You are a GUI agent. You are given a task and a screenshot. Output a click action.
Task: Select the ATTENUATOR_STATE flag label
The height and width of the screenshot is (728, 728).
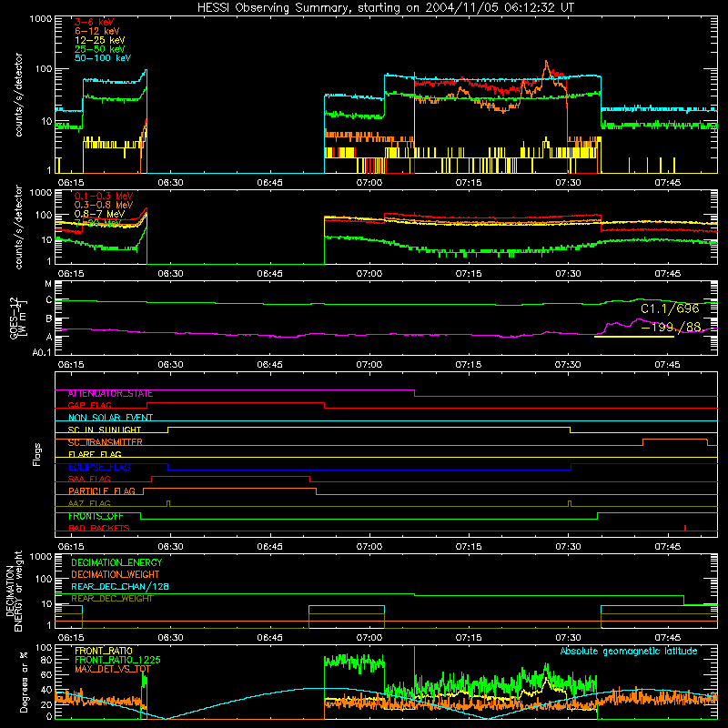pyautogui.click(x=110, y=394)
